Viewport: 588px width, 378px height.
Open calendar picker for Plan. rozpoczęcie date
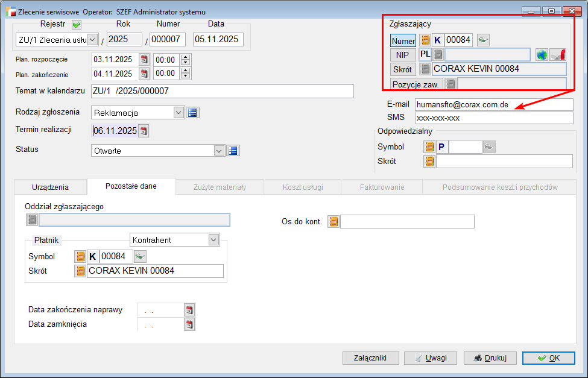coord(144,59)
